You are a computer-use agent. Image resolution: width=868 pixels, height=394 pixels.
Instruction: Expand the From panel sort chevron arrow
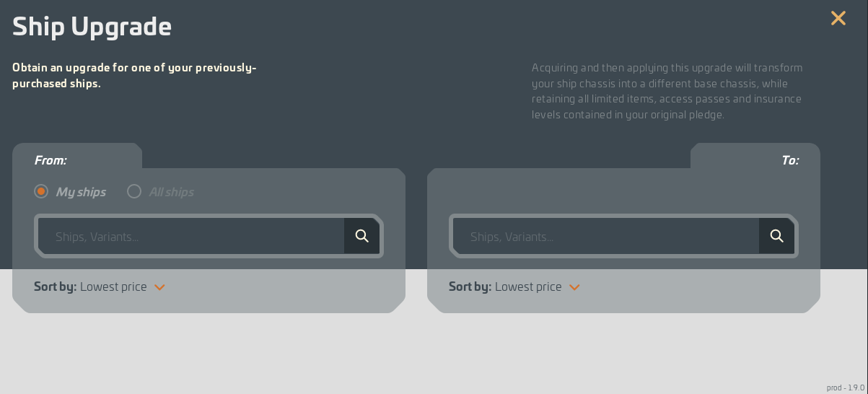159,287
